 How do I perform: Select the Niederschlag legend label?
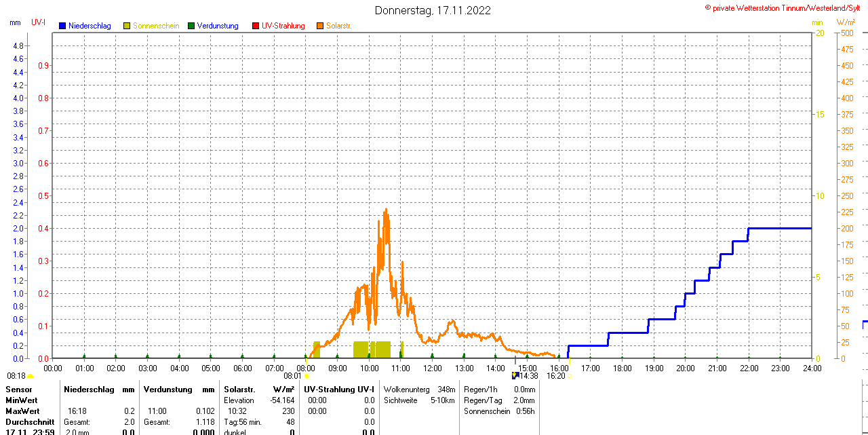90,26
